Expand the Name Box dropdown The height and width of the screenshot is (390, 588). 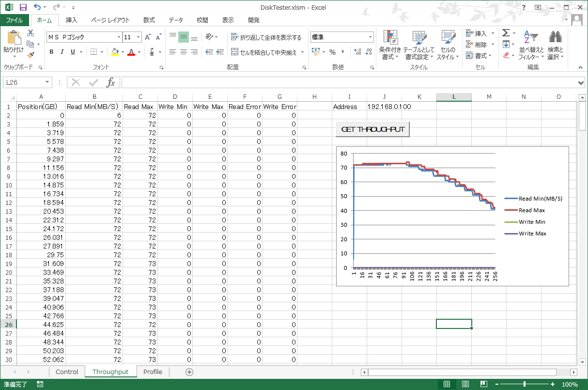point(47,82)
